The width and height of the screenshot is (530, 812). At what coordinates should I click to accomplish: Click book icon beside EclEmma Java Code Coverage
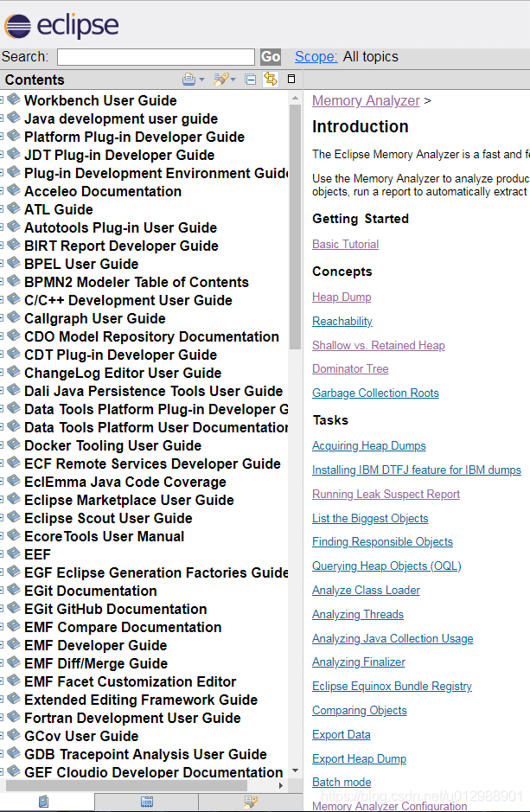point(14,480)
